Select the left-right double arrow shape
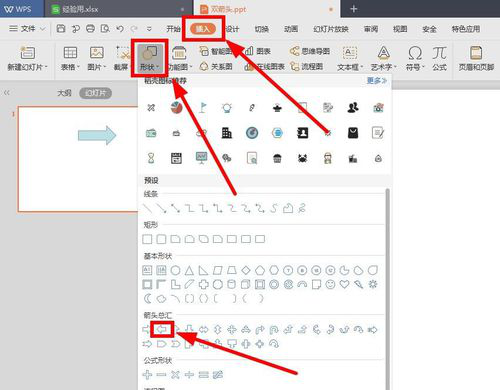 click(203, 330)
